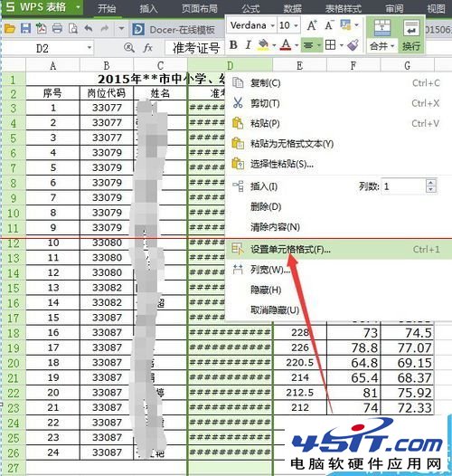
Task: Switch to the 页面布局 ribbon tab
Action: click(200, 8)
